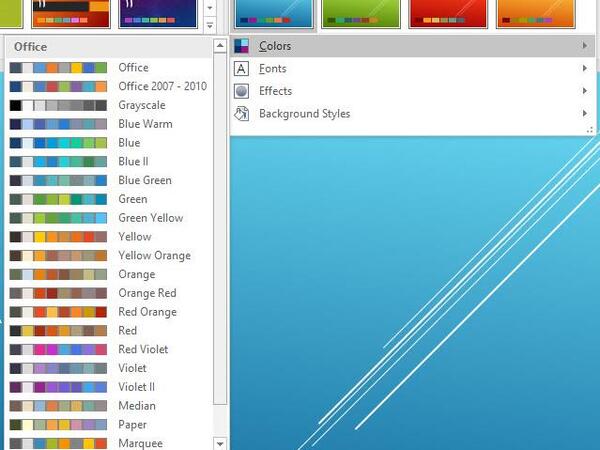Apply the Red Violet color scheme

[109, 349]
